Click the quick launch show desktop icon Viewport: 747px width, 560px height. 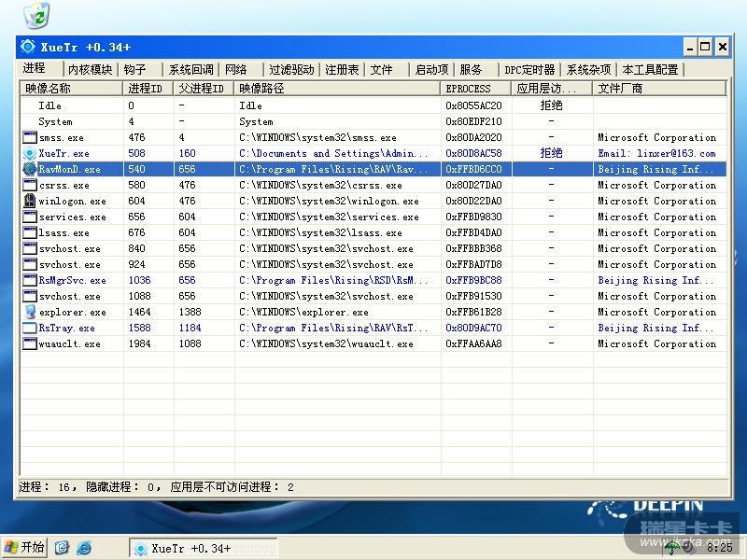(62, 548)
